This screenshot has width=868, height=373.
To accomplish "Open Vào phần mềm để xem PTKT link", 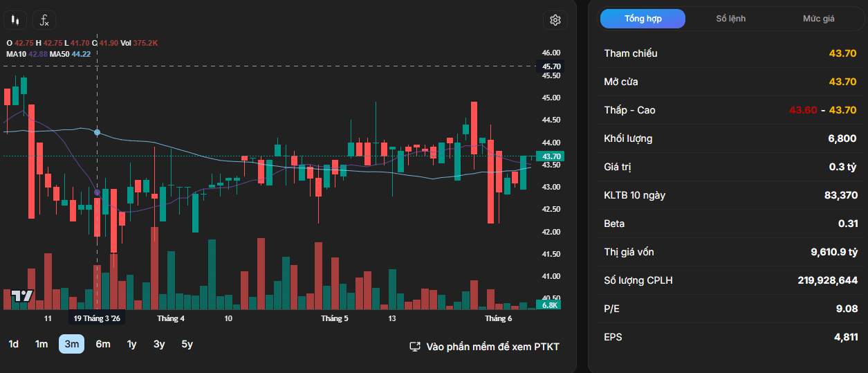I will [492, 347].
